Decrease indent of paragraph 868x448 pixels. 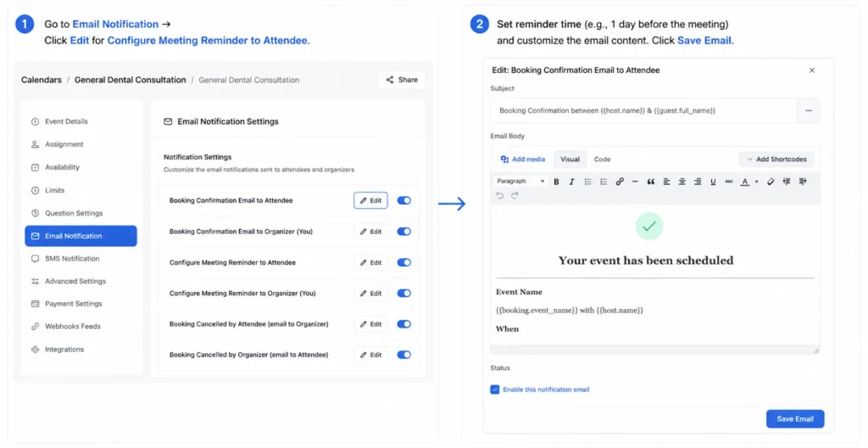[x=787, y=182]
